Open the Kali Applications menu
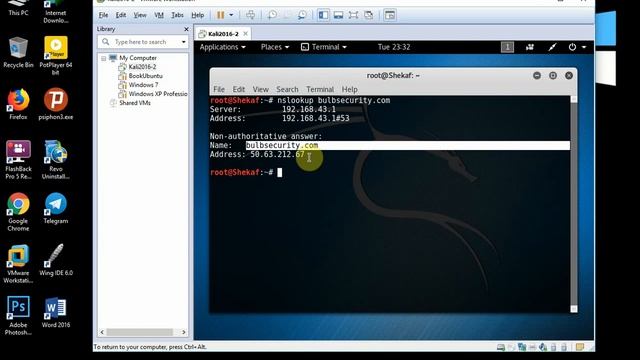640x360 pixels. pos(222,47)
